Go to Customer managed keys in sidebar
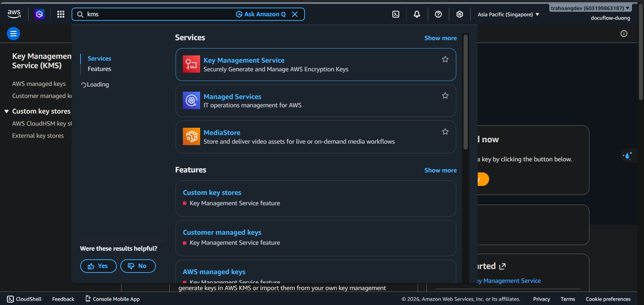 pos(42,96)
